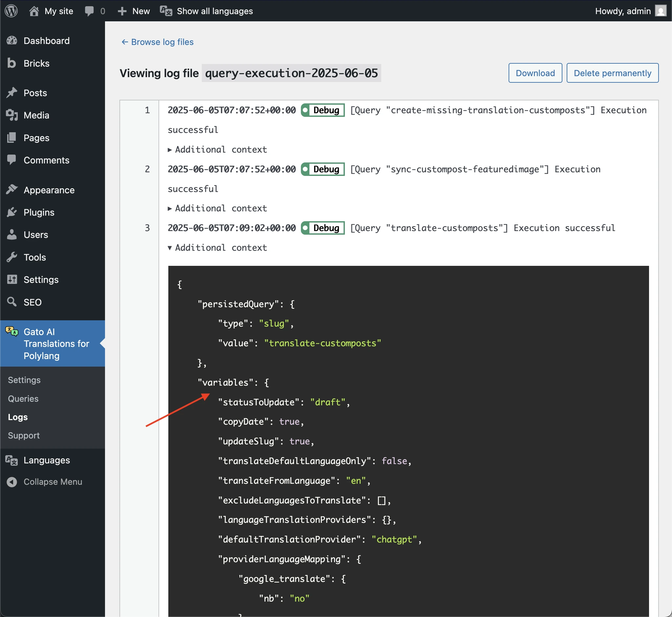
Task: Open the SEO magnifier icon
Action: click(12, 302)
